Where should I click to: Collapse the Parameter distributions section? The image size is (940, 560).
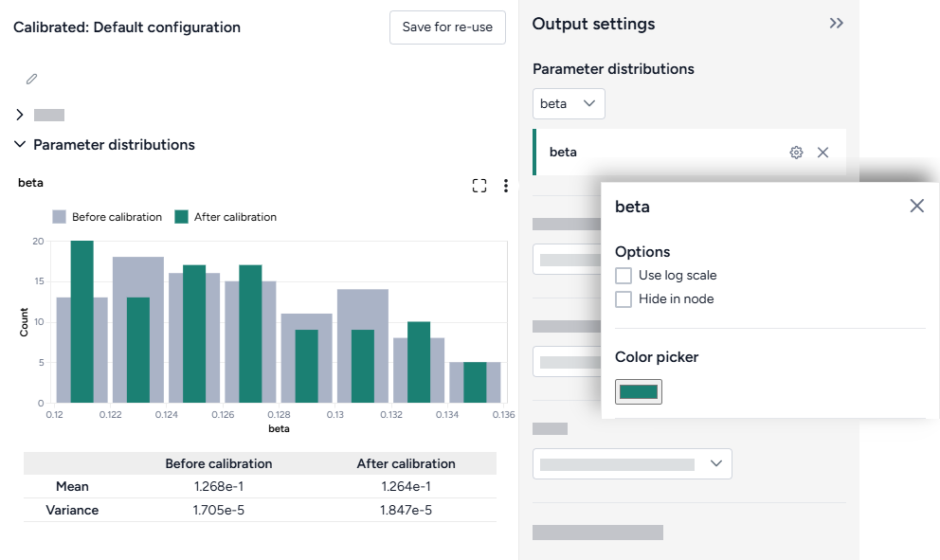point(20,145)
